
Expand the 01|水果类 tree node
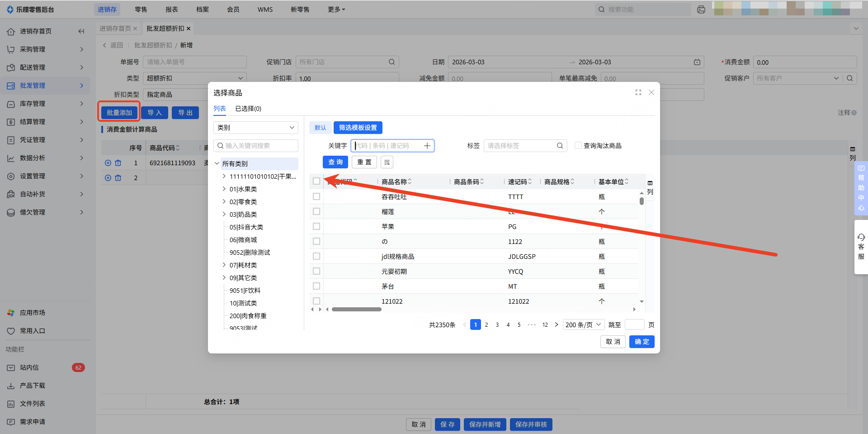[x=224, y=189]
